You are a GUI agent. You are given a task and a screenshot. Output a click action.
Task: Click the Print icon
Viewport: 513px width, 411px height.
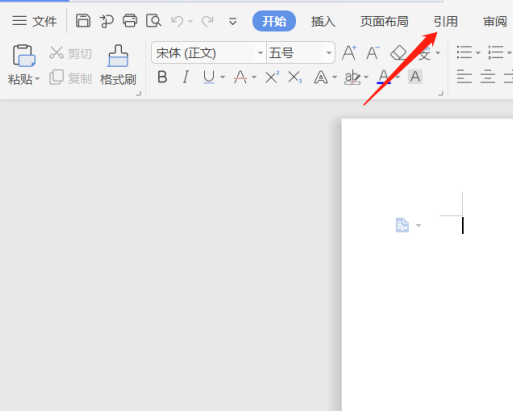click(x=130, y=21)
